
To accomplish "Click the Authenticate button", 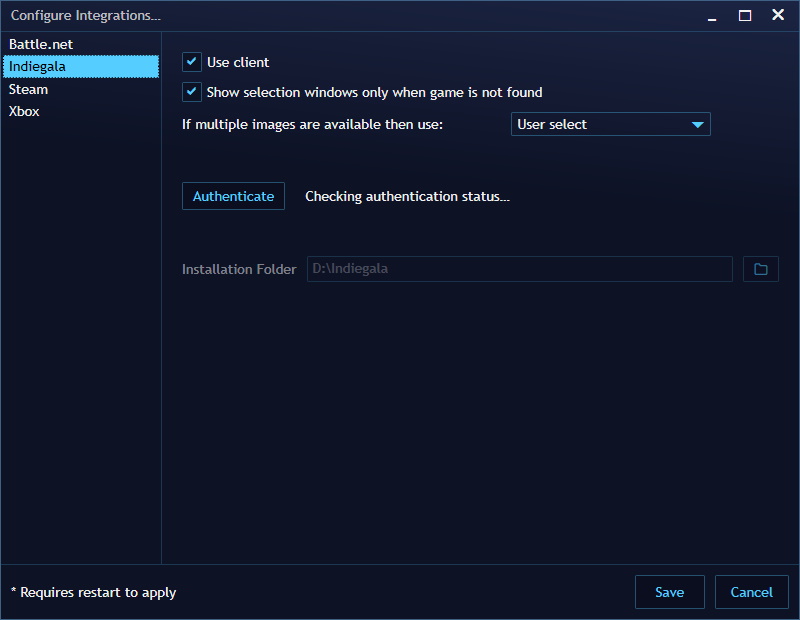I will pyautogui.click(x=233, y=196).
